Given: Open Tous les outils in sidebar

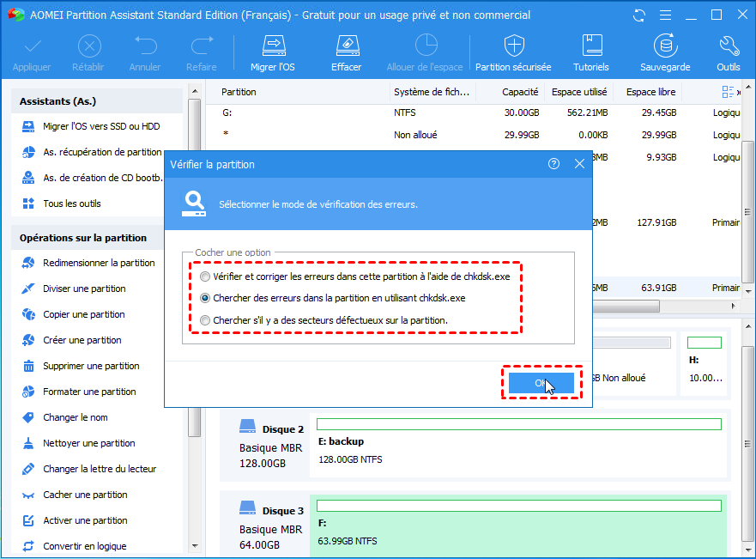Looking at the screenshot, I should (62, 204).
